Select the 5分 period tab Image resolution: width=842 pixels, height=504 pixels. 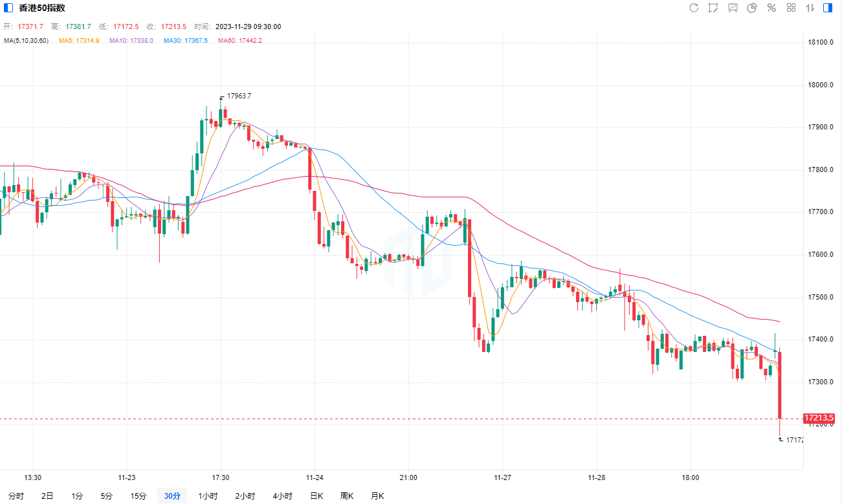pos(106,496)
